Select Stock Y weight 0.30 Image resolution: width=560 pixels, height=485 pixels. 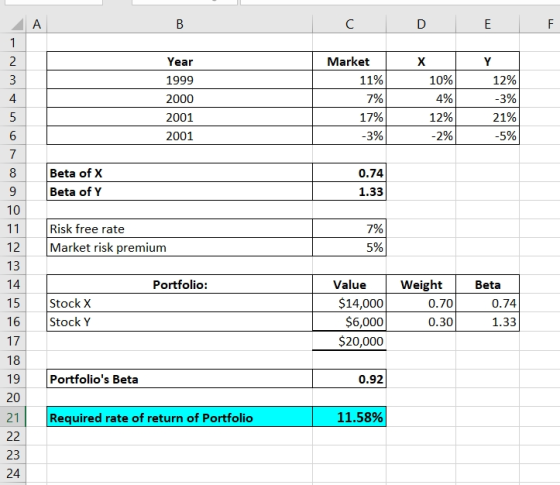[421, 322]
